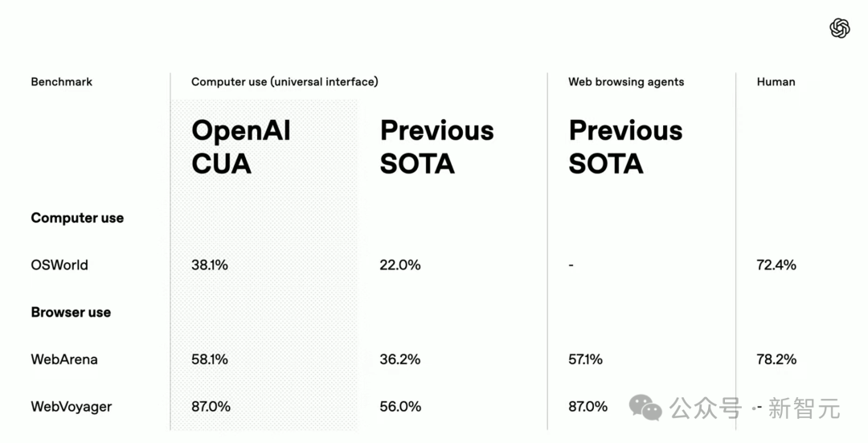Click the OpenAI logo icon
This screenshot has height=443, width=868.
pyautogui.click(x=839, y=28)
